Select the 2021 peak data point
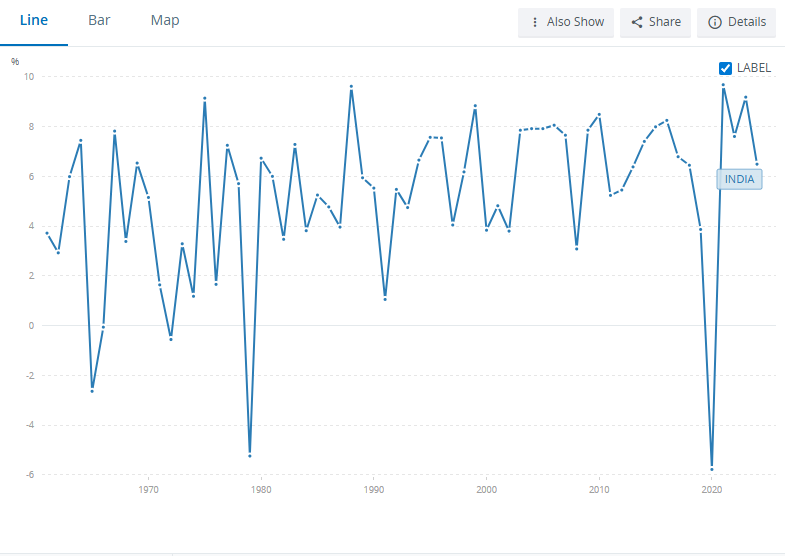 coord(723,85)
